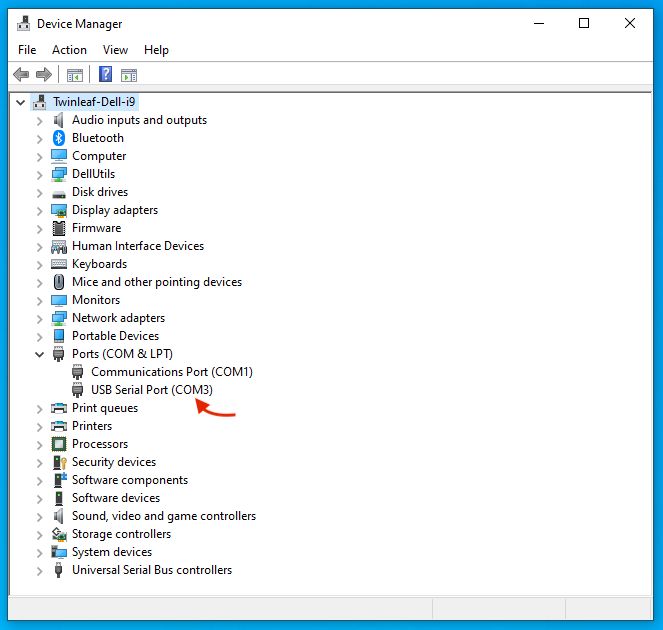Click the Processors icon

(x=59, y=444)
